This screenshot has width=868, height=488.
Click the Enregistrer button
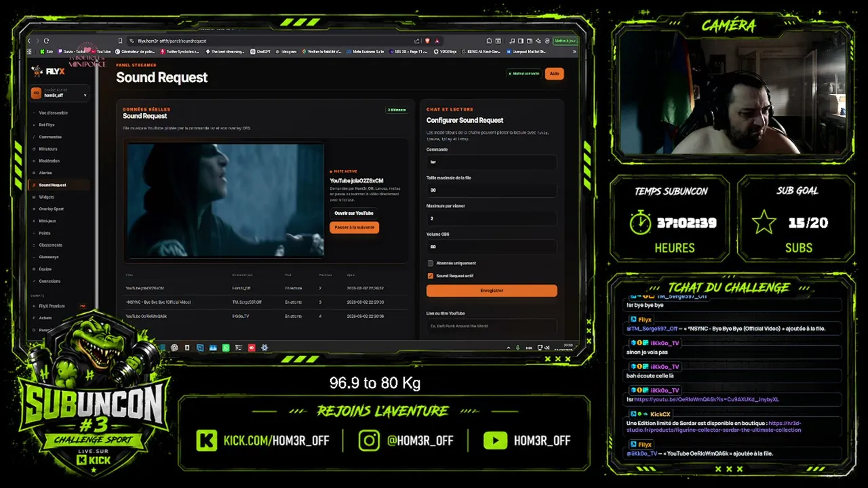pos(492,291)
